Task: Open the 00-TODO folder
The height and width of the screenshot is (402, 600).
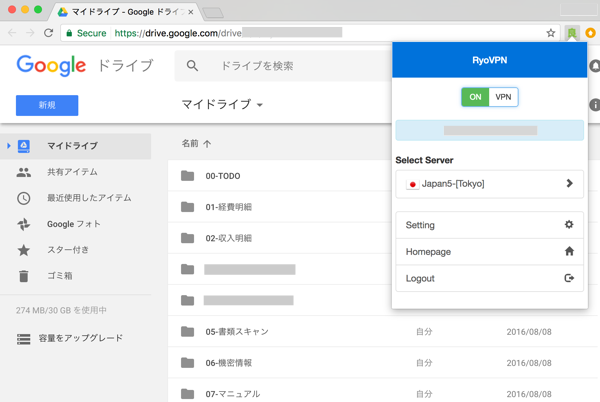Action: click(x=222, y=176)
